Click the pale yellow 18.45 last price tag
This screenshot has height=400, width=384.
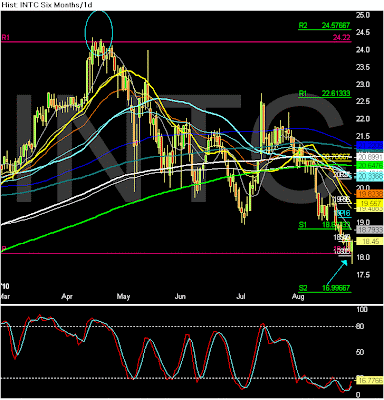tap(370, 241)
